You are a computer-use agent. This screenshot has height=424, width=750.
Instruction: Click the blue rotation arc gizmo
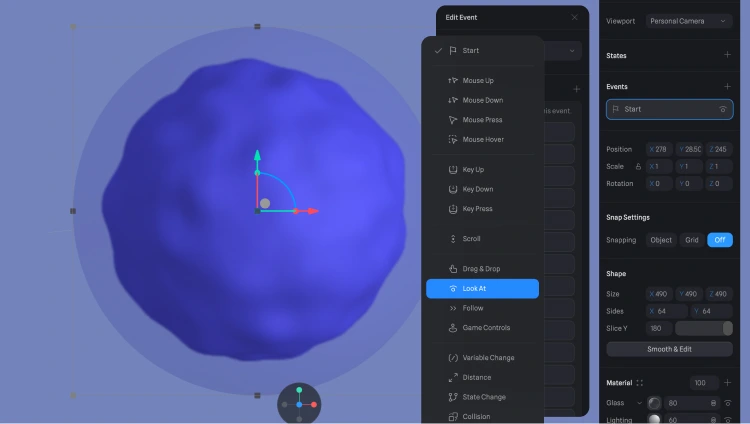click(284, 184)
